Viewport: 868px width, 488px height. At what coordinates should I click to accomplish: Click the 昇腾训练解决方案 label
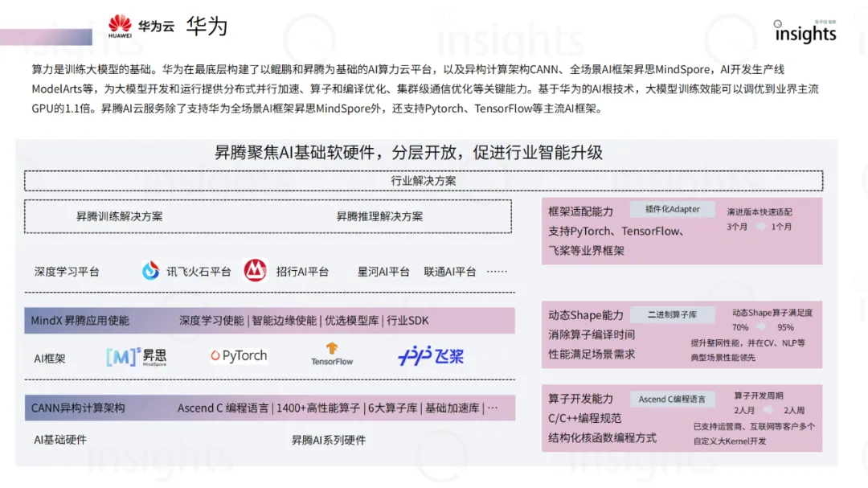120,216
